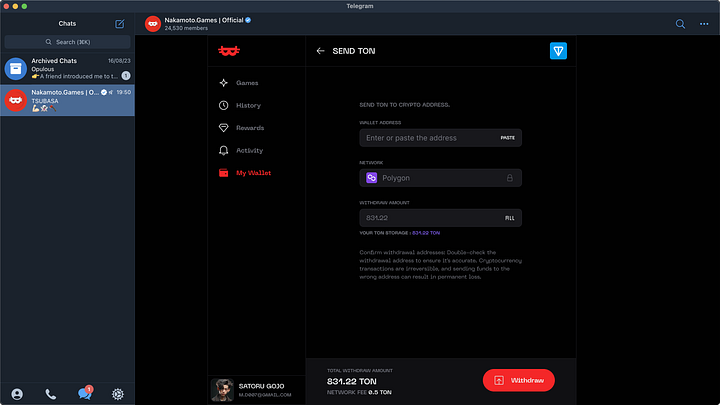Click the red Nakamoto mask logo in the sidebar

[229, 51]
